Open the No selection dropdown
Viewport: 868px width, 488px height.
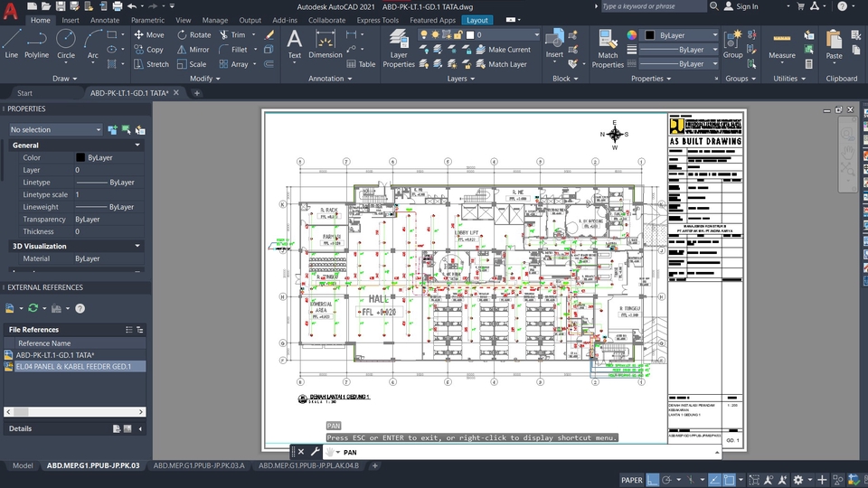click(x=54, y=130)
